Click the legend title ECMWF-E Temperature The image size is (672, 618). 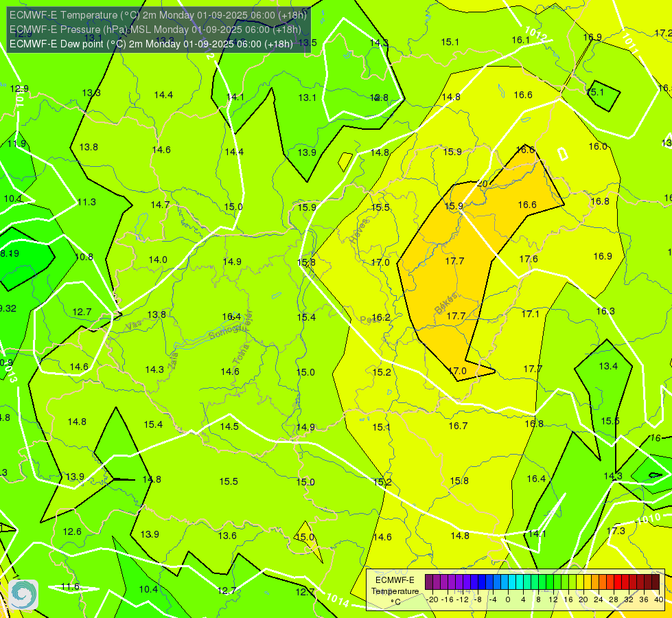(395, 586)
